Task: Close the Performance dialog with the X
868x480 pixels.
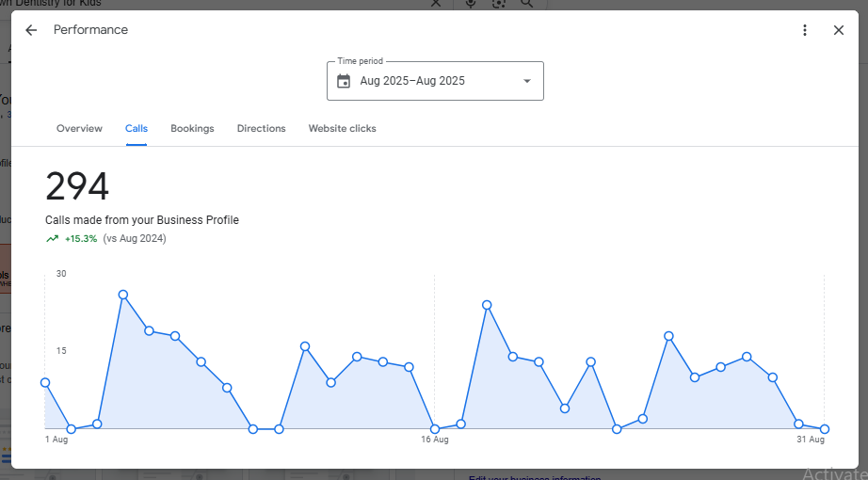Action: 838,30
